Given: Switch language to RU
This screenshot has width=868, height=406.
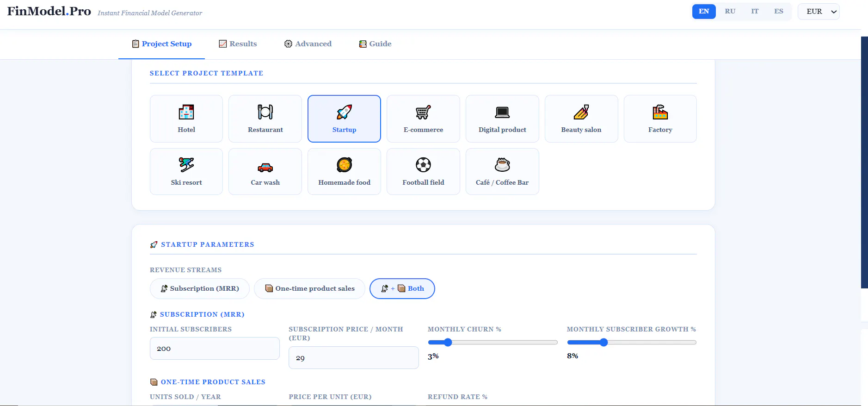Looking at the screenshot, I should [730, 12].
